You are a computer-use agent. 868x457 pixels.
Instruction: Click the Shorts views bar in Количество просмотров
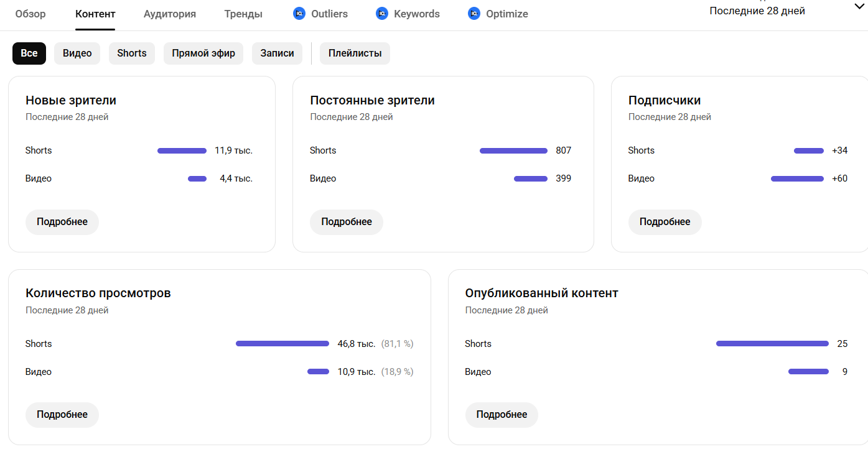pyautogui.click(x=282, y=344)
